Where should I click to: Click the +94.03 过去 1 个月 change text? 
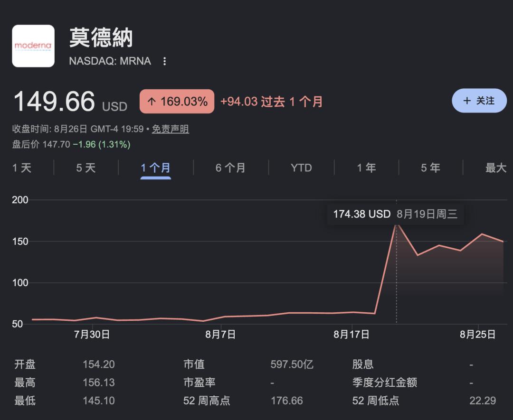tap(272, 102)
